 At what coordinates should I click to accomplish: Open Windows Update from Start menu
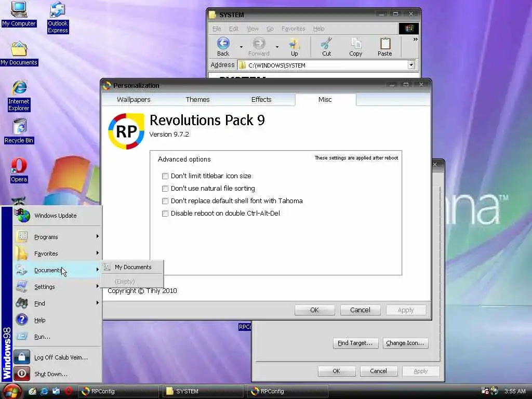(x=57, y=216)
